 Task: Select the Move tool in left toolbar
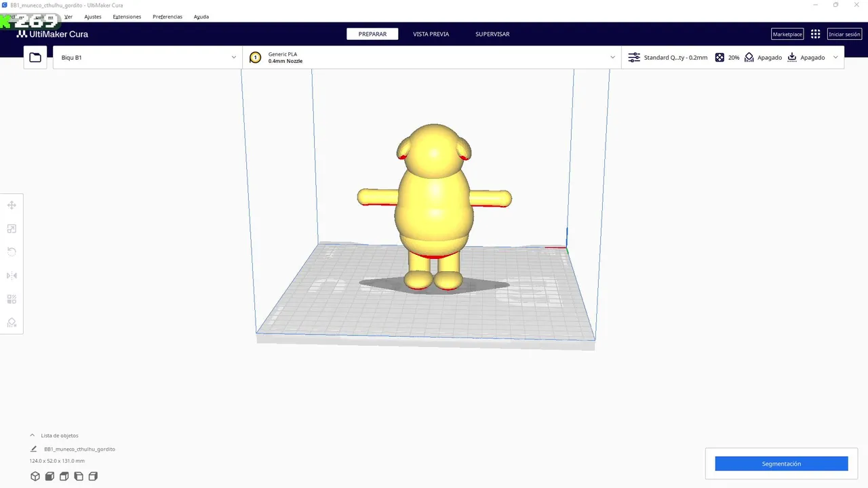(x=12, y=205)
